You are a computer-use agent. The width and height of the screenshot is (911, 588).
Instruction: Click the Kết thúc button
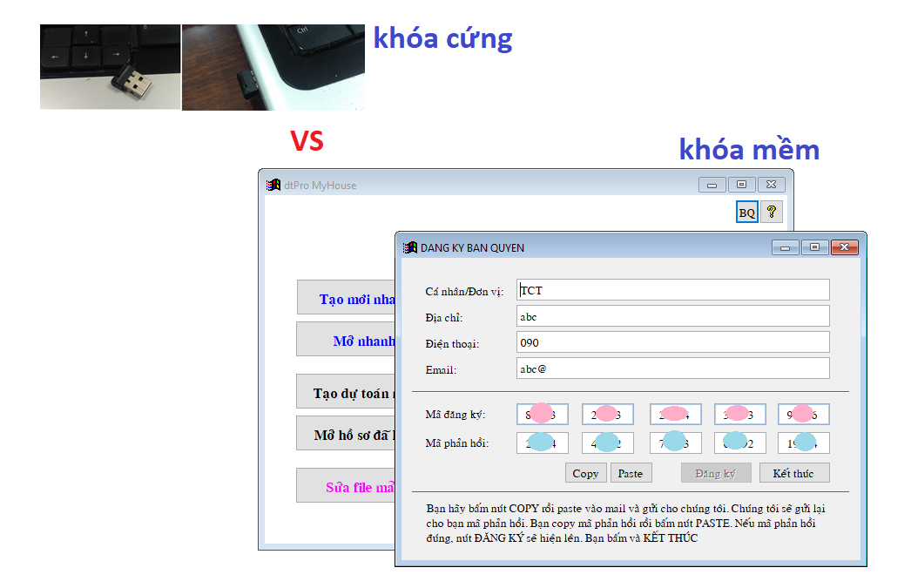pyautogui.click(x=793, y=473)
